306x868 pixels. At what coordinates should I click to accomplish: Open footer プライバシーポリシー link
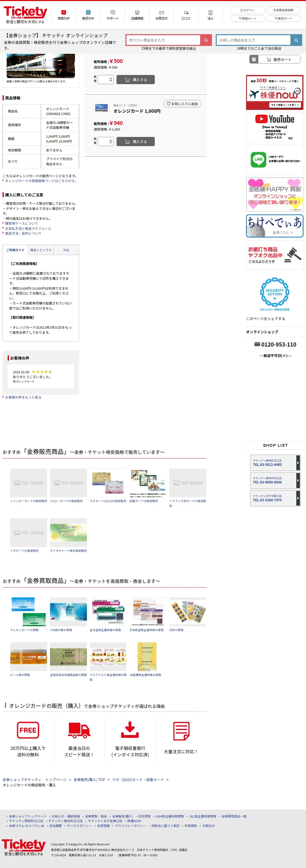130,826
